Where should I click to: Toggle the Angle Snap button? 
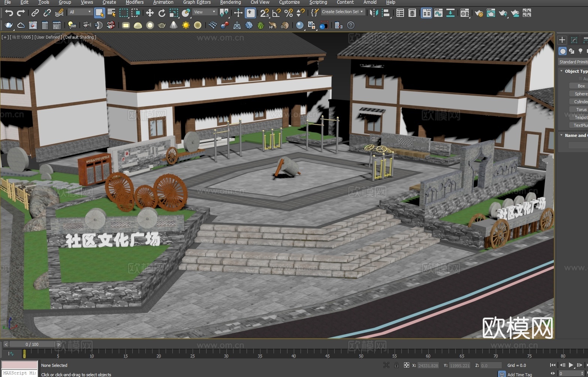coord(277,13)
